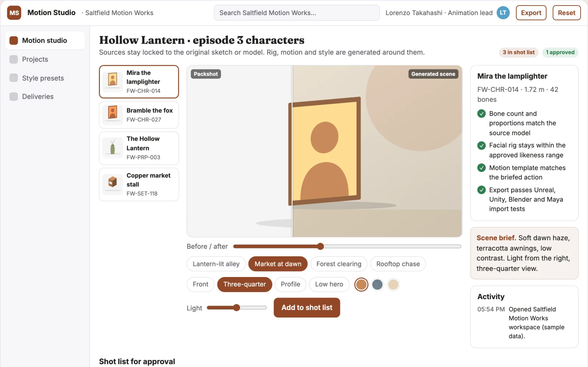Click the motion template check icon
This screenshot has height=367, width=588.
[x=481, y=168]
